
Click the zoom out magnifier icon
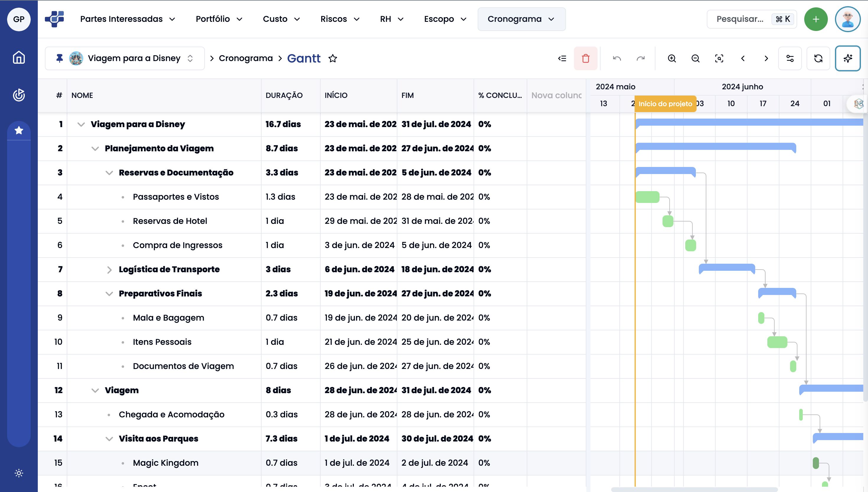pyautogui.click(x=695, y=58)
